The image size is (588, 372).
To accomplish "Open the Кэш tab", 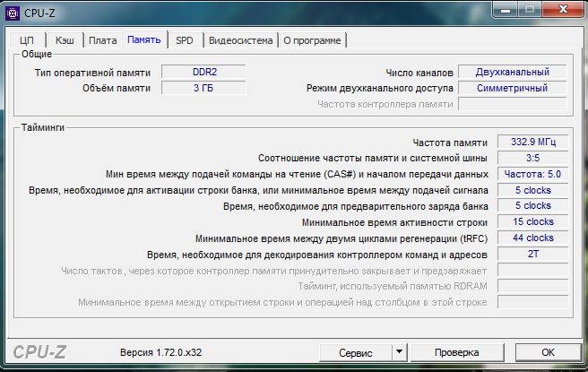I will coord(65,40).
